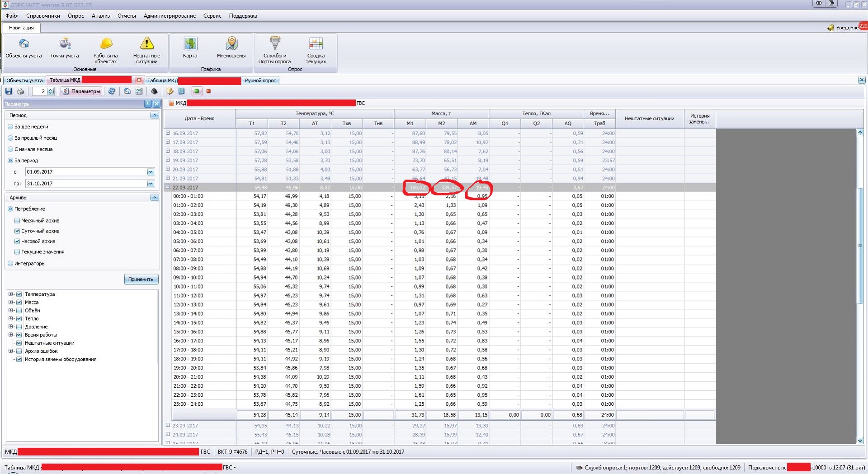Click the green square toolbar button

[x=197, y=91]
